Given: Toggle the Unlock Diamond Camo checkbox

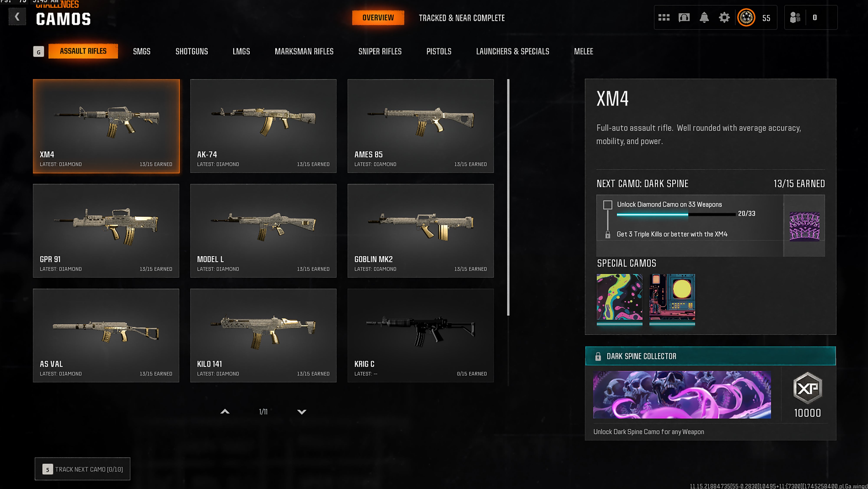Looking at the screenshot, I should point(608,205).
